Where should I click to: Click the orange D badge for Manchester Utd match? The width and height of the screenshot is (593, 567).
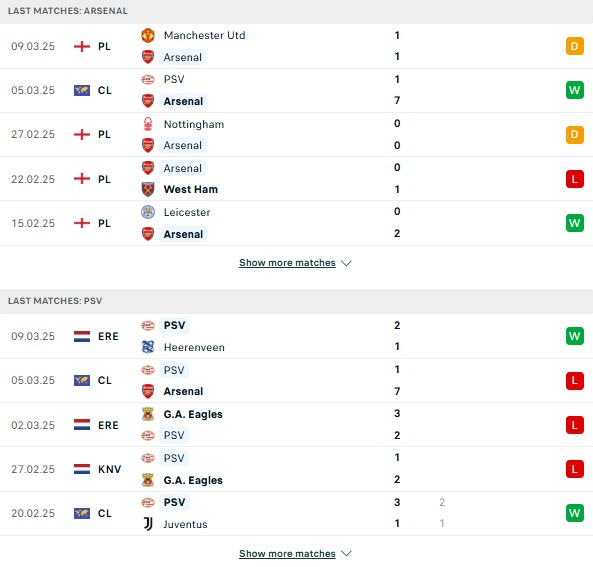coord(574,46)
